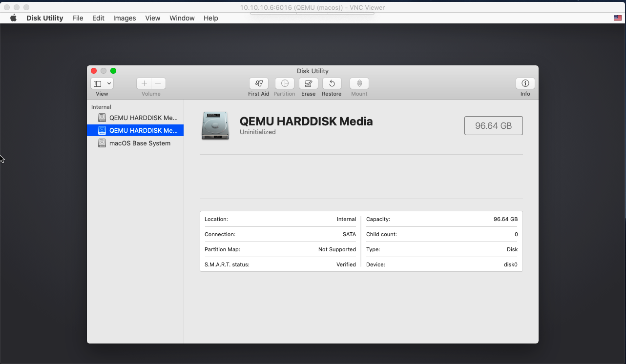Viewport: 626px width, 364px height.
Task: Click the First Aid stethoscope icon
Action: (x=258, y=83)
